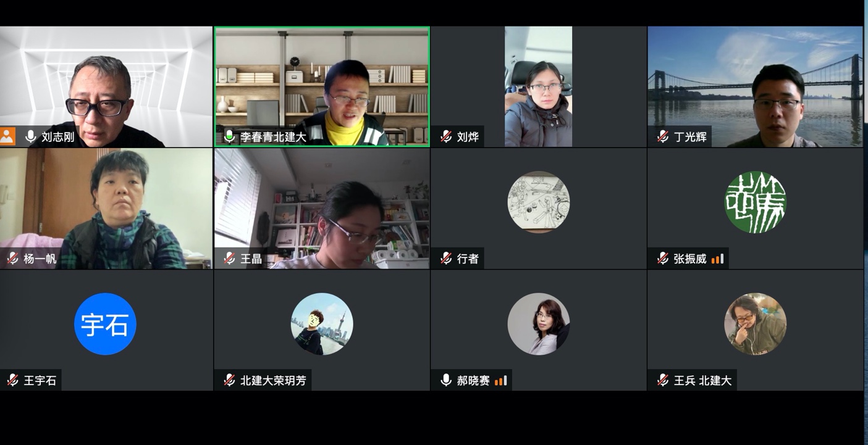Click the microphone icon beside 郝晓赛
This screenshot has width=868, height=445.
coord(446,380)
